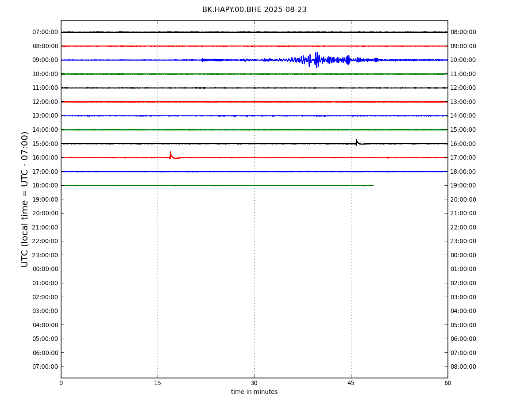Screen dimensions: 509x420
Task: Click the left-axis label 06:00:00
Action: coord(46,353)
